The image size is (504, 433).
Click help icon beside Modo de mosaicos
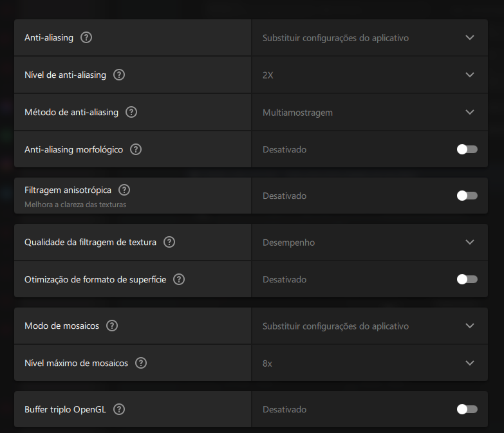pos(112,326)
